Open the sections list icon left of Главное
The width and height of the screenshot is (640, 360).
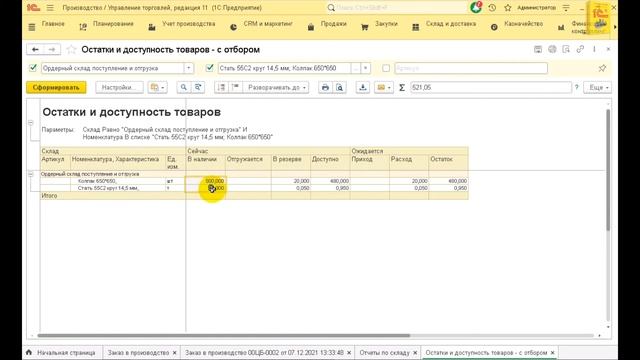coord(32,27)
